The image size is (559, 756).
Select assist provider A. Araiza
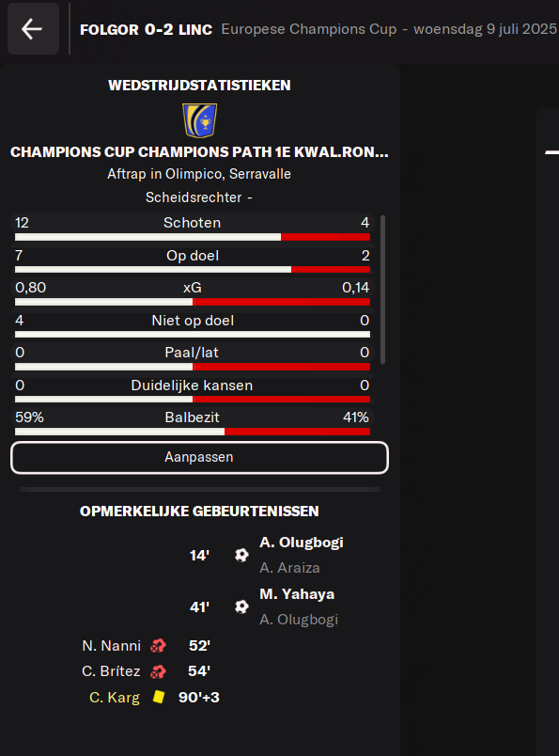[289, 568]
